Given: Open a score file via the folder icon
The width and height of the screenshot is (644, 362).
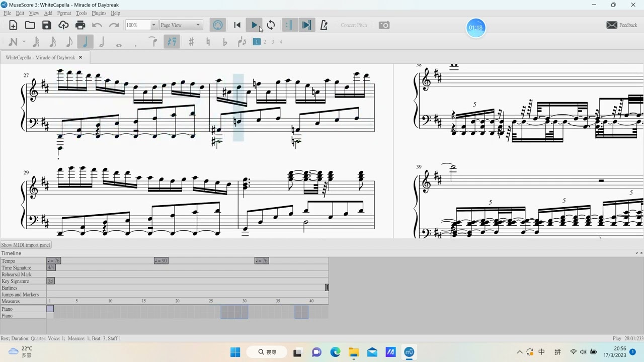Looking at the screenshot, I should pyautogui.click(x=30, y=25).
